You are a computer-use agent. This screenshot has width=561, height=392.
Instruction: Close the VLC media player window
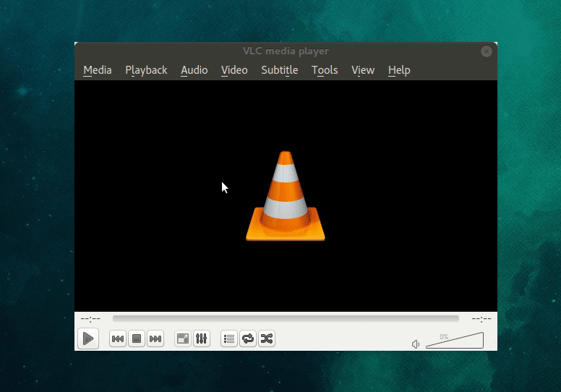point(487,51)
